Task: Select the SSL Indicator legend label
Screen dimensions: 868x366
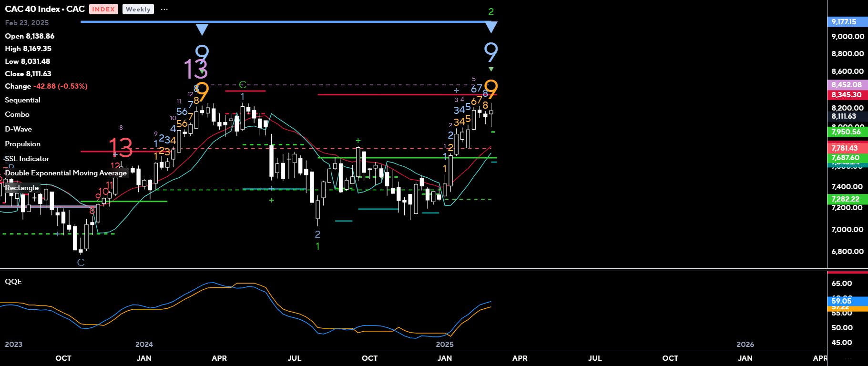Action: pos(27,159)
